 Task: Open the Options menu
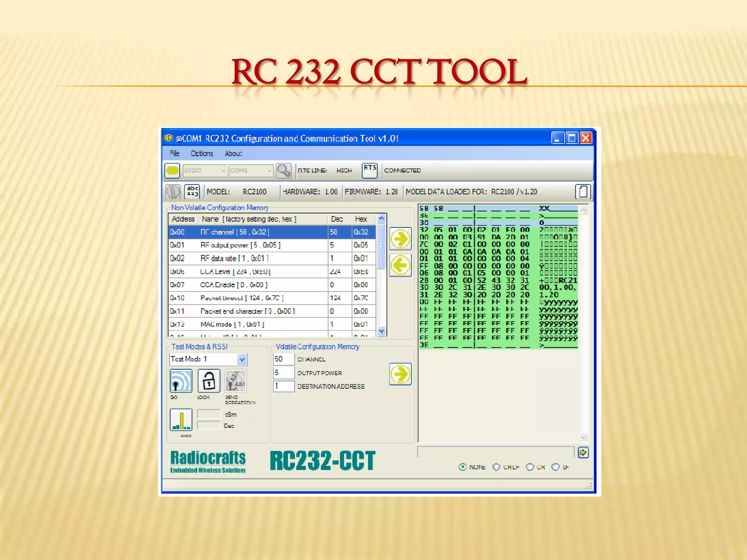point(202,153)
